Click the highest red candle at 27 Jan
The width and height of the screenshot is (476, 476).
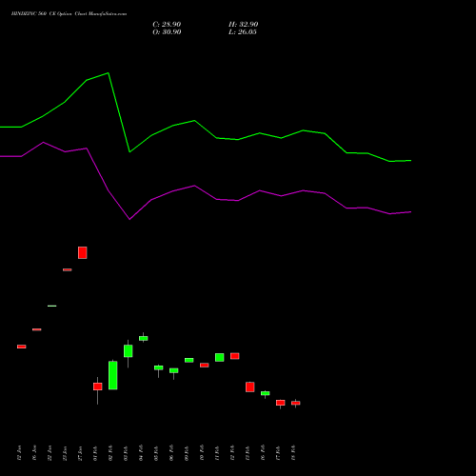pyautogui.click(x=83, y=252)
